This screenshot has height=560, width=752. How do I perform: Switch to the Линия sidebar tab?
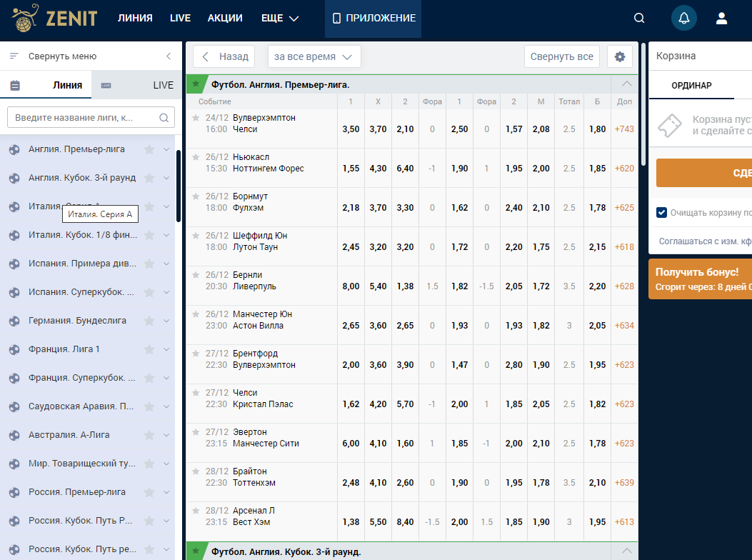(46, 85)
